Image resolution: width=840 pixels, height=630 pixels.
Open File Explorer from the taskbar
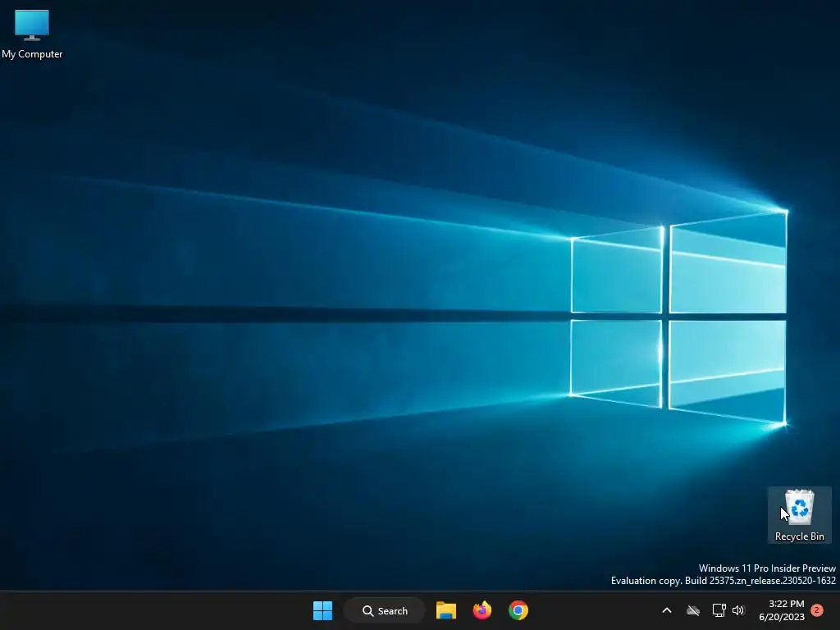pos(445,610)
